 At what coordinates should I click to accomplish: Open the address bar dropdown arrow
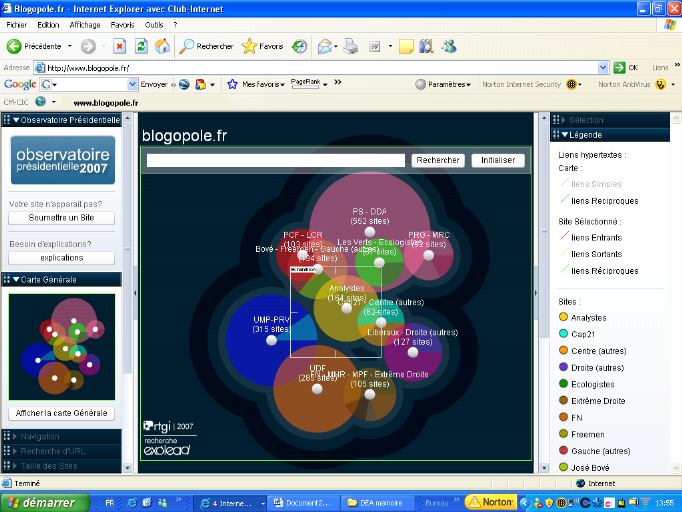(x=603, y=68)
